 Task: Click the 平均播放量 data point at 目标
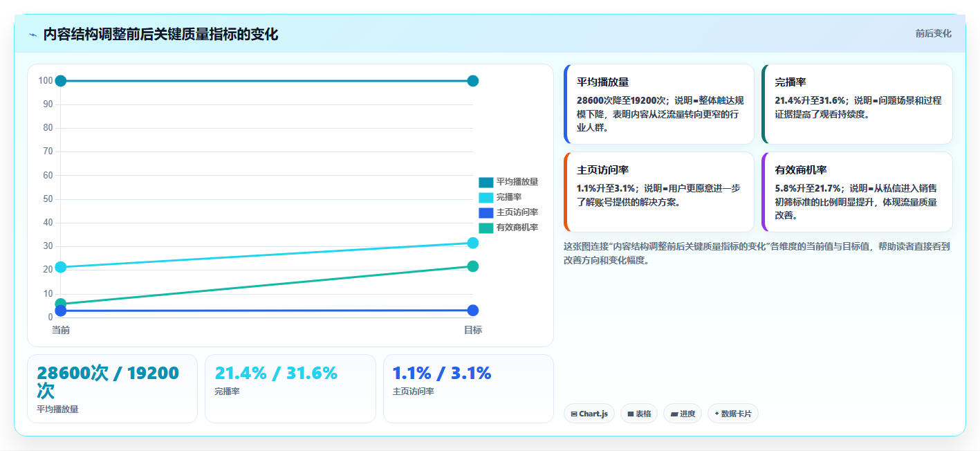(x=473, y=81)
